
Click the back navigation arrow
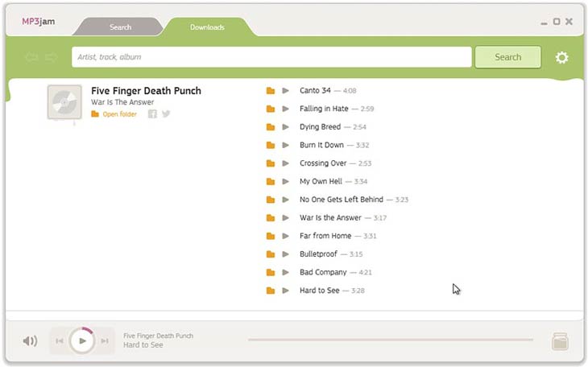pyautogui.click(x=31, y=57)
